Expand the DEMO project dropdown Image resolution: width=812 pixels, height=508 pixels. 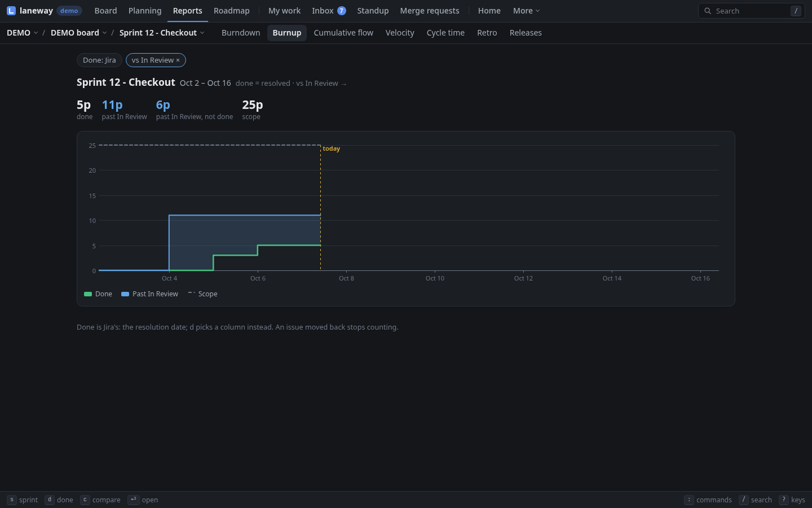pos(23,33)
